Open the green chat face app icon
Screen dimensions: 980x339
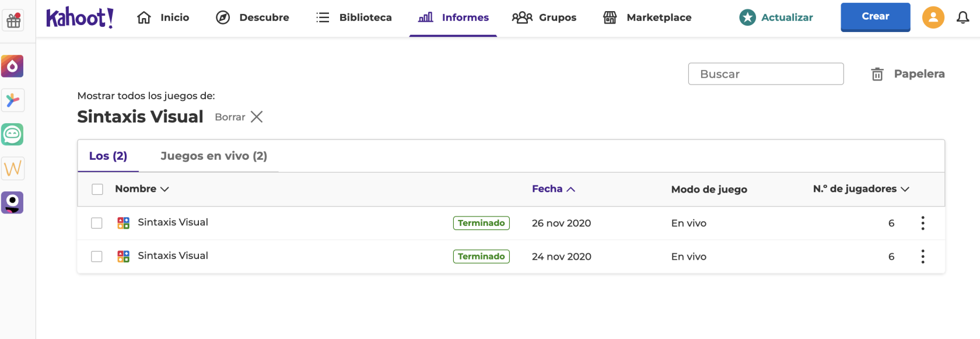[x=12, y=134]
